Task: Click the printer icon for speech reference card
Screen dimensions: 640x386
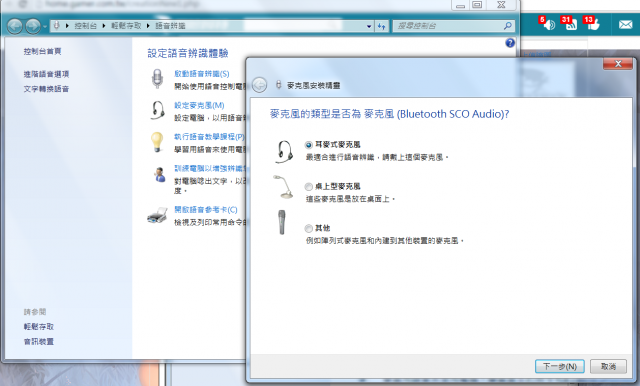Action: (x=158, y=215)
